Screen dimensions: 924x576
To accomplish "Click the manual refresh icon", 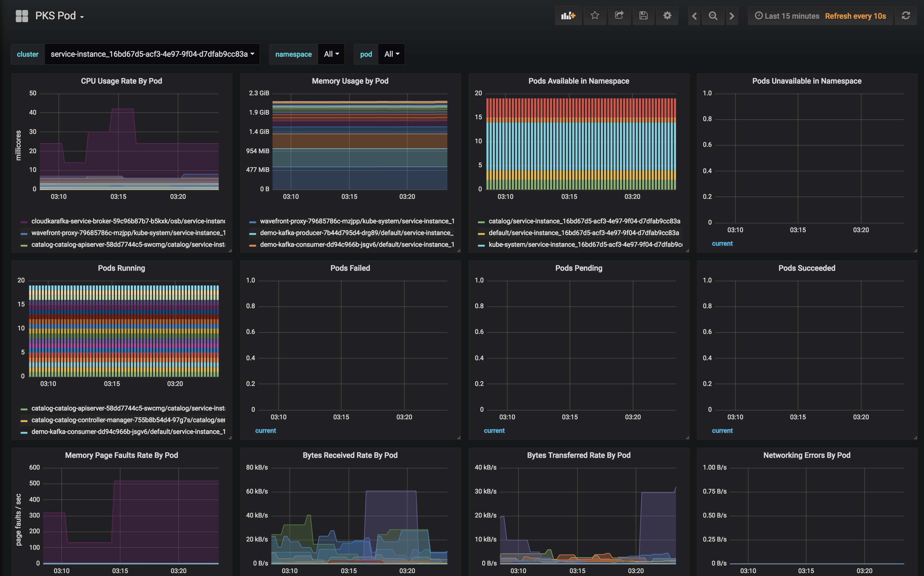I will coord(906,15).
